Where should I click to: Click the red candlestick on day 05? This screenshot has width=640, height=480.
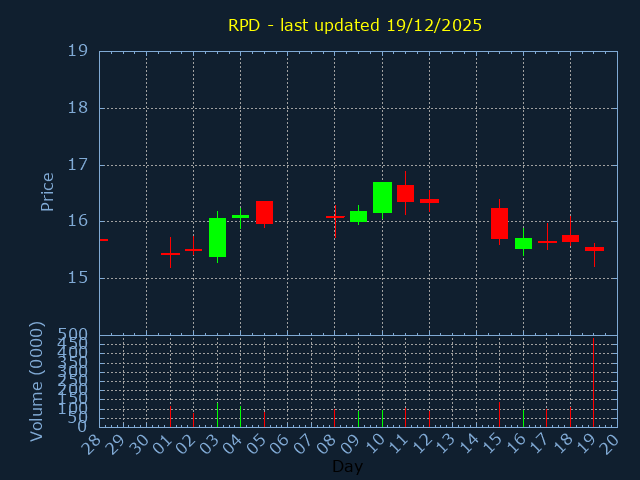[x=264, y=212]
